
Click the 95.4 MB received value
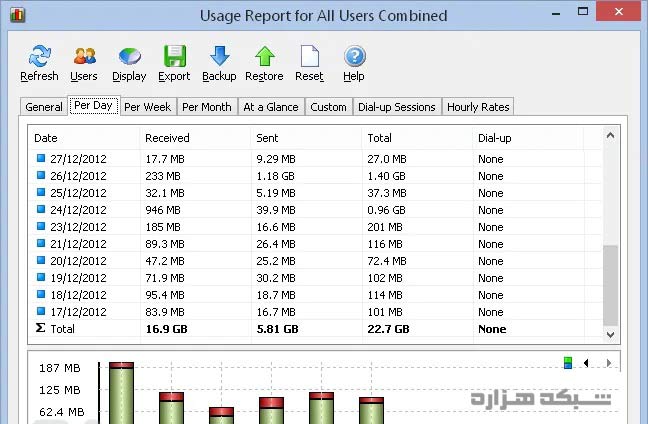pos(165,295)
